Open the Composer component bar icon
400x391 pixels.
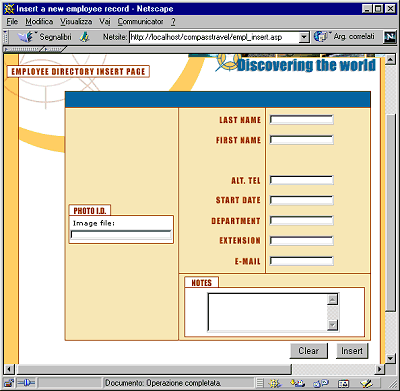pyautogui.click(x=366, y=384)
